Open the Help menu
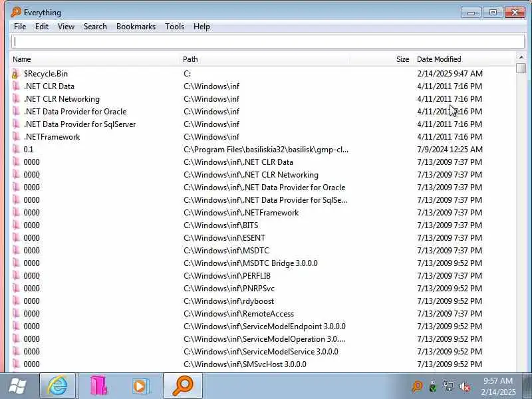Image resolution: width=532 pixels, height=399 pixels. click(x=201, y=27)
